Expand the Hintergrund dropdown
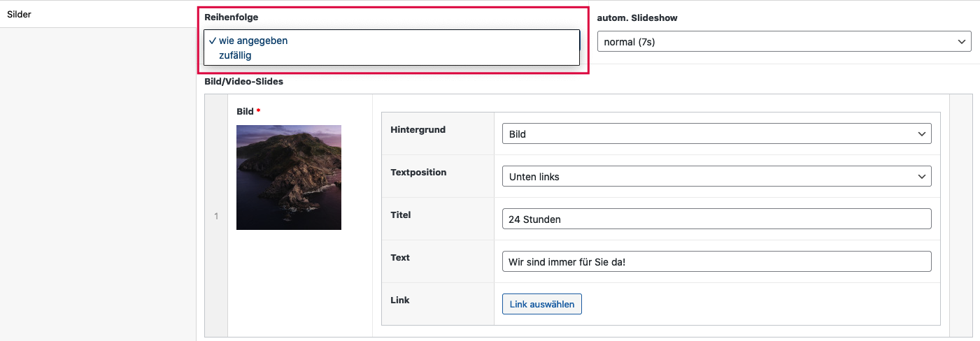980x341 pixels. point(716,133)
